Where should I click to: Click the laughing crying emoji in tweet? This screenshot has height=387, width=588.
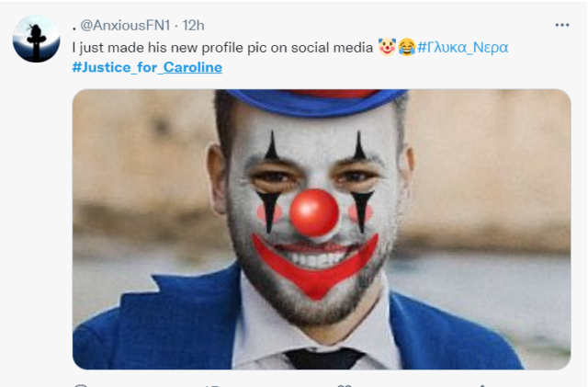coord(406,46)
